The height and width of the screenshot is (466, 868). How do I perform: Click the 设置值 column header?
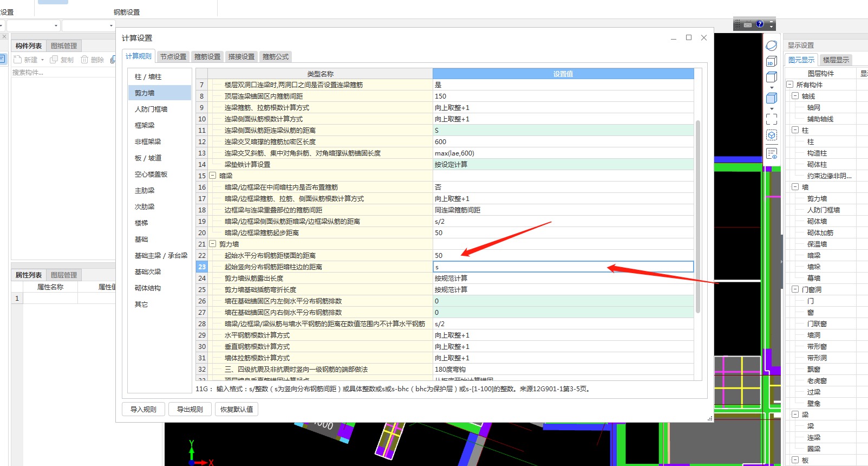click(563, 74)
